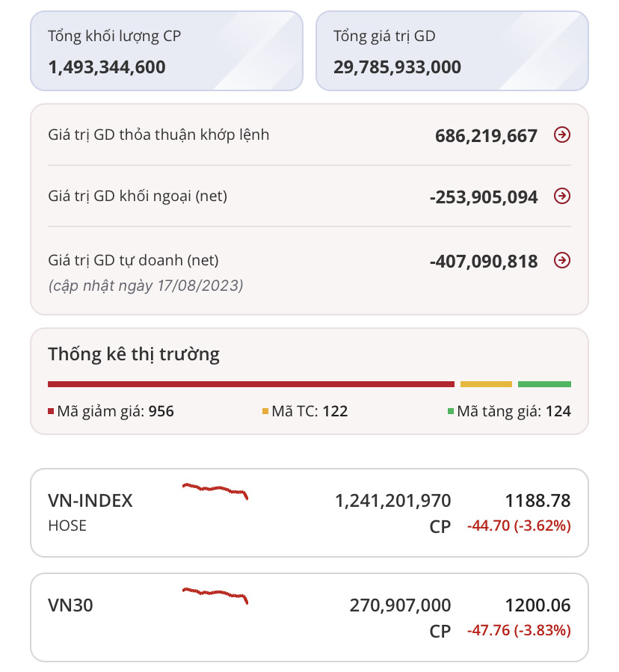
Task: Click arrow icon beside -407,090,818 value
Action: tap(562, 261)
